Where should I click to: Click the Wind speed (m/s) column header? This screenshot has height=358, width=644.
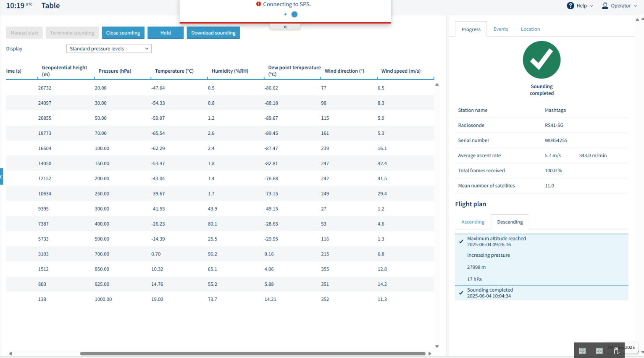coord(401,71)
